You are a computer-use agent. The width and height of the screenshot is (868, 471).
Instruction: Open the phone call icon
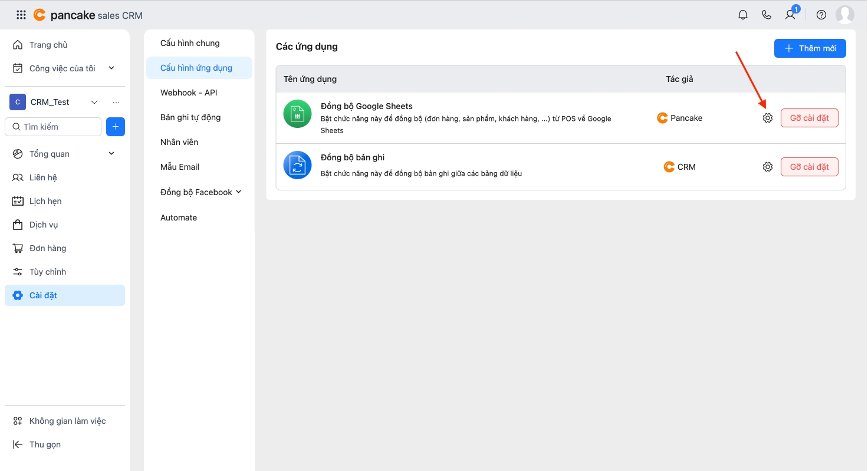pos(767,15)
